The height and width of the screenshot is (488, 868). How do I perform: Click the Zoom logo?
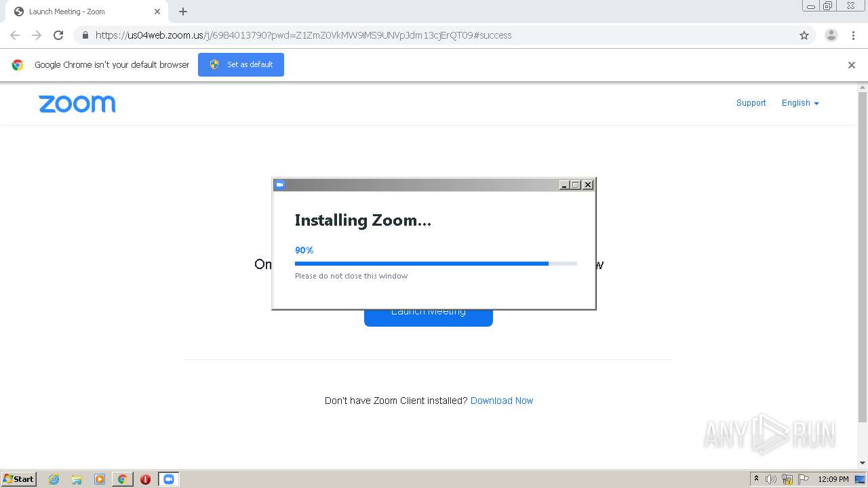(77, 104)
